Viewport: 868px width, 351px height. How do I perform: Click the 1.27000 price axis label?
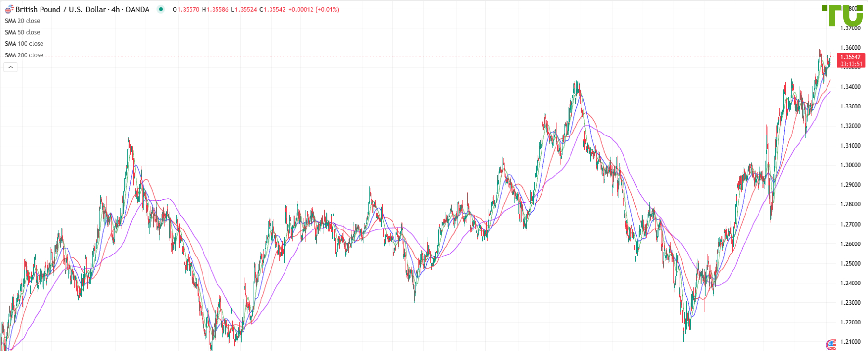point(851,224)
